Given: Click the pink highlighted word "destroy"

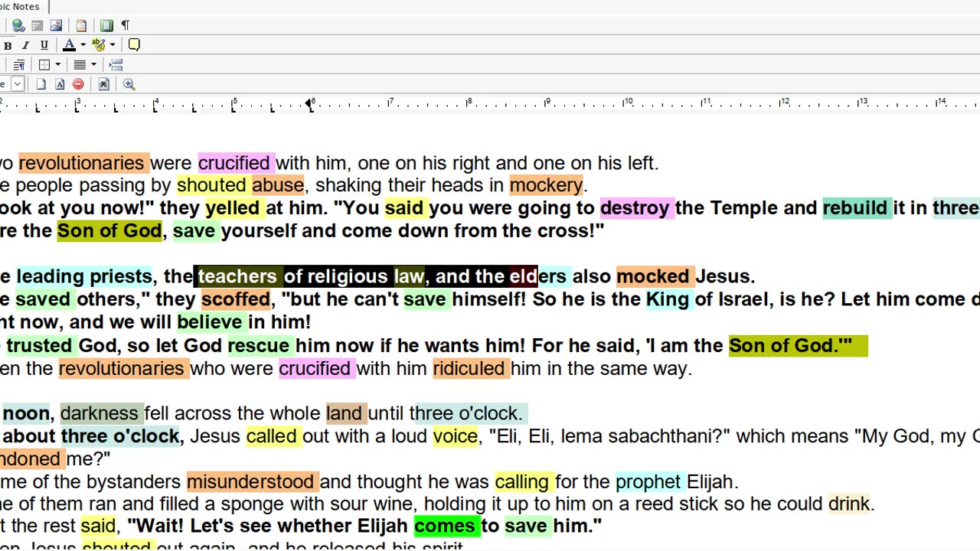Looking at the screenshot, I should coord(635,208).
